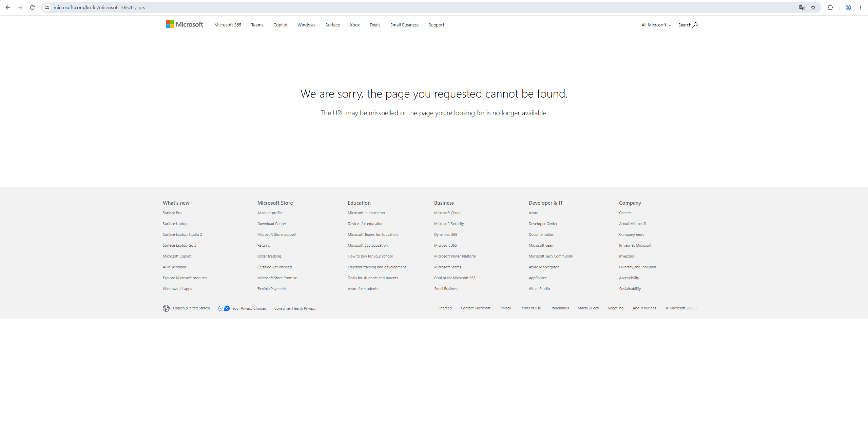Open the Download Center link
The width and height of the screenshot is (868, 430).
pos(271,224)
